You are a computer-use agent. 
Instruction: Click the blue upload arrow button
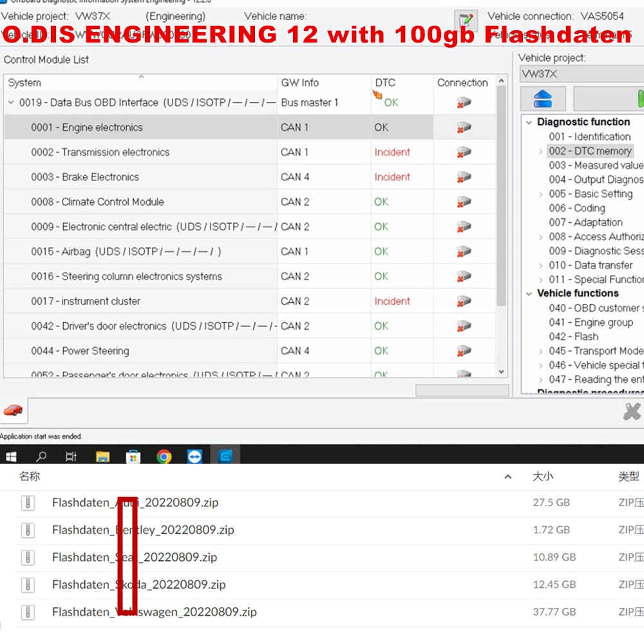coord(542,99)
